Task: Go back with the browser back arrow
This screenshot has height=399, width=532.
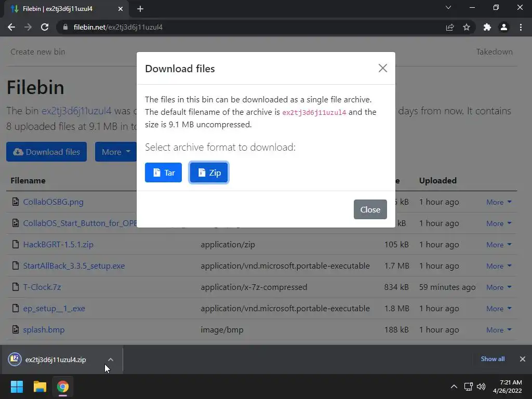Action: [x=11, y=27]
